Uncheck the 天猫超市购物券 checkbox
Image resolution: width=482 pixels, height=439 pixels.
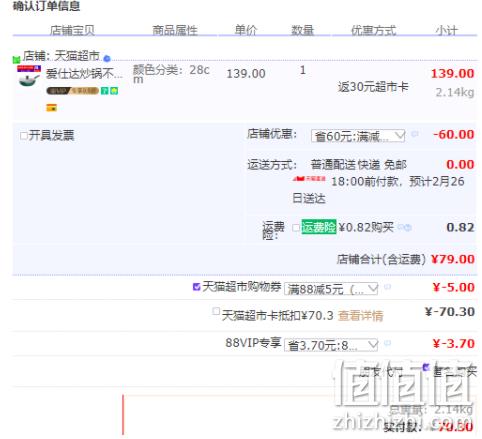(x=196, y=287)
